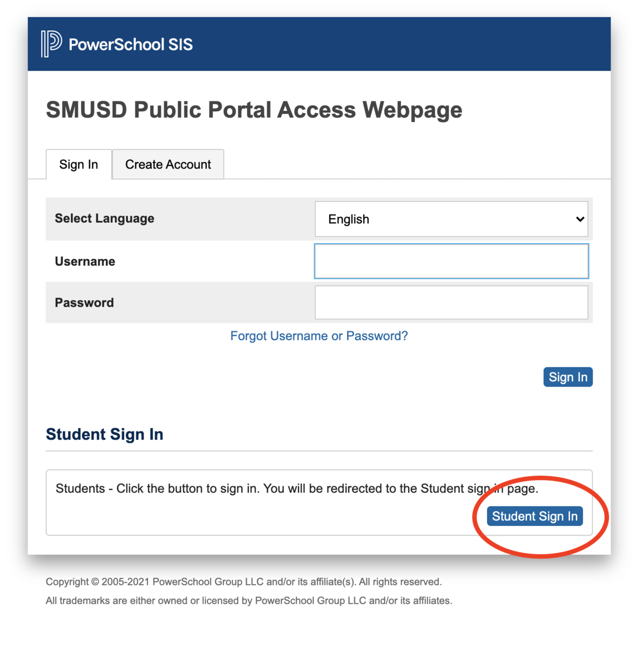
Task: Click the PowerSchool logo icon
Action: click(x=50, y=44)
